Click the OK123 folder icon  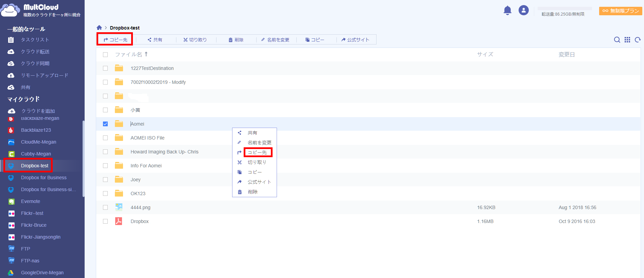[x=119, y=193]
